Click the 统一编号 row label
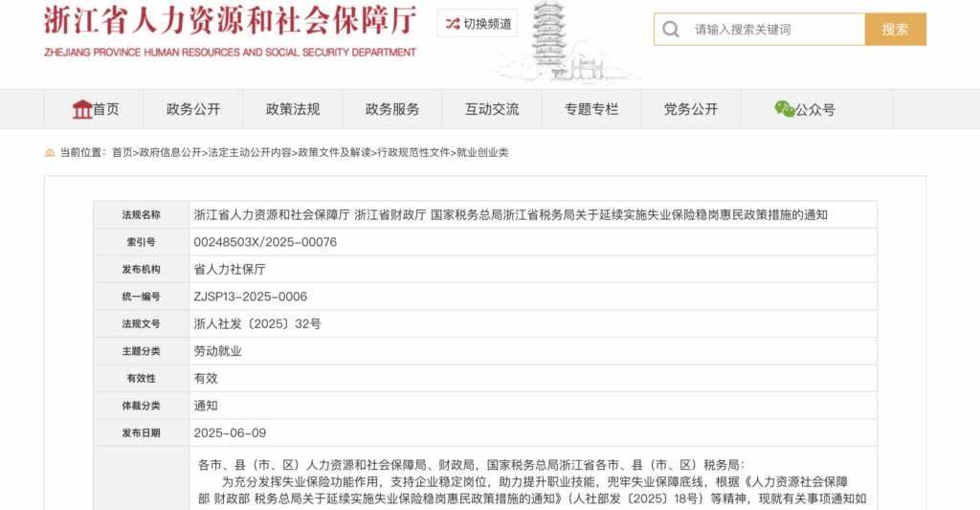Image resolution: width=980 pixels, height=510 pixels. pos(142,297)
